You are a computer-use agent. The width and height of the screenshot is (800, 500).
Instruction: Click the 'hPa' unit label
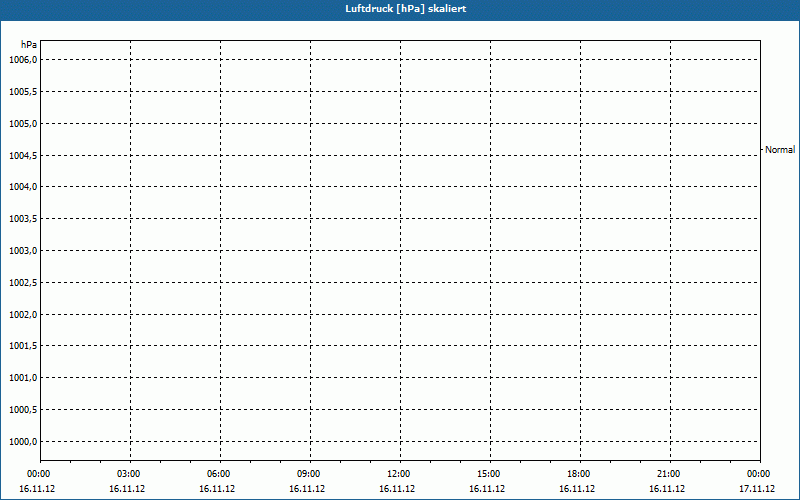[x=29, y=45]
